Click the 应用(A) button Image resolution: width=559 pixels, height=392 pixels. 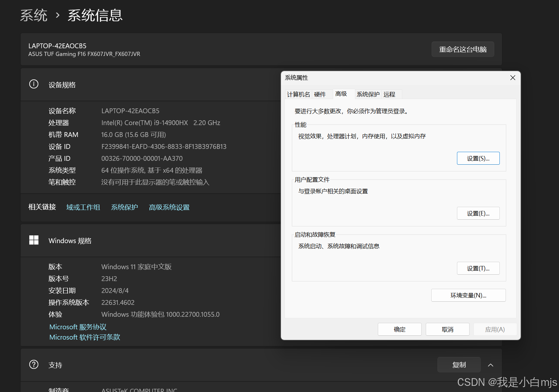tap(495, 329)
